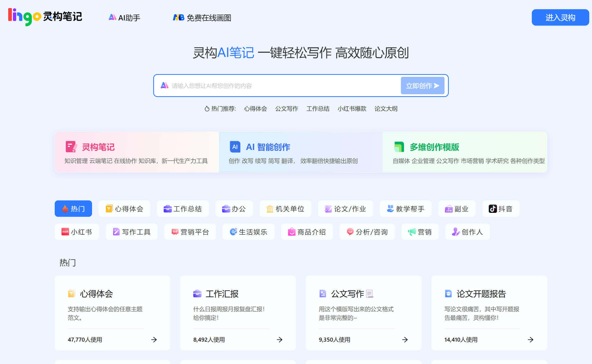Open 免费在线画图 from the top bar
592x364 pixels.
pos(202,18)
